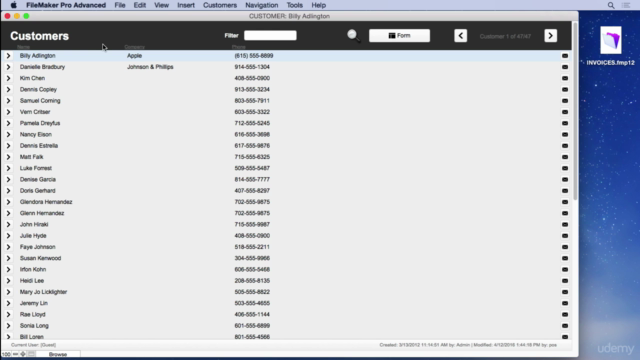Click the Phone column header
This screenshot has height=360, width=640.
239,47
